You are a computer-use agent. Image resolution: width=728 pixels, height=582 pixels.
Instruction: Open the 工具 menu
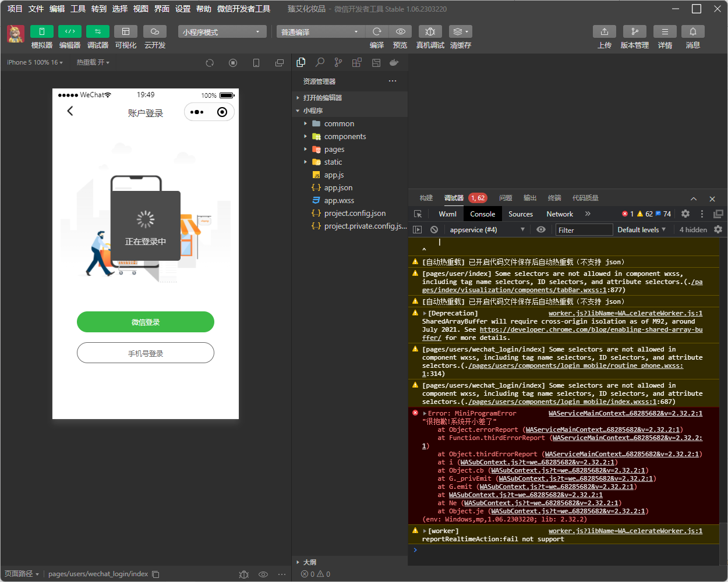pos(78,9)
